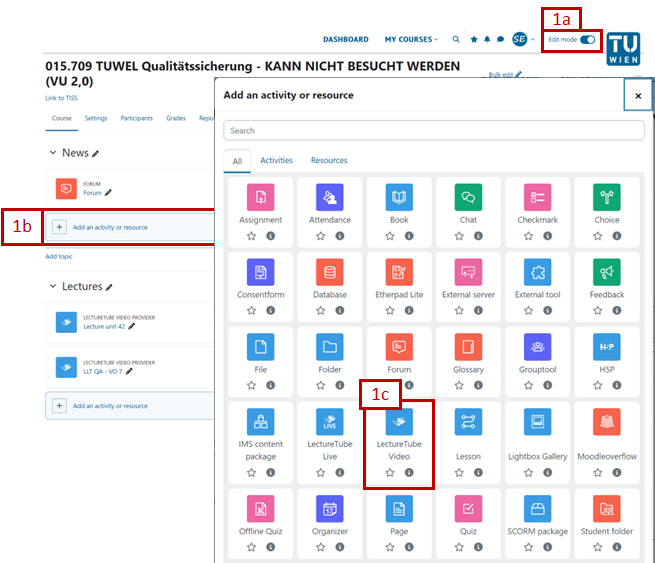This screenshot has width=655, height=563.
Task: Collapse the Lectures section chevron
Action: click(53, 286)
